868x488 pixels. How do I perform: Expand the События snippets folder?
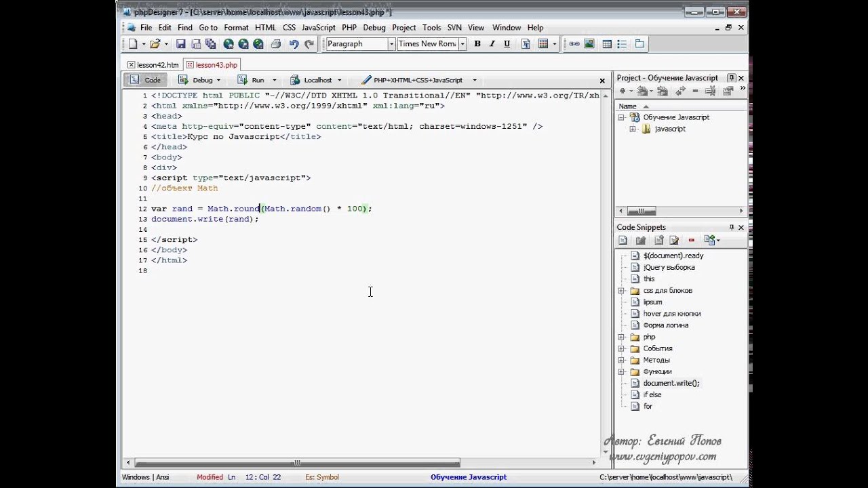(x=621, y=348)
